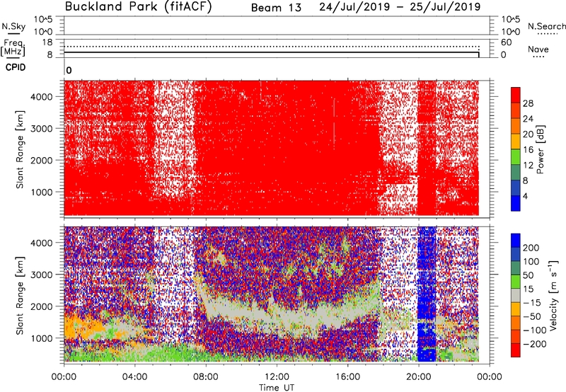Click the '10^5' tick beside N.Sky
The height and width of the screenshot is (392, 566).
[x=43, y=19]
